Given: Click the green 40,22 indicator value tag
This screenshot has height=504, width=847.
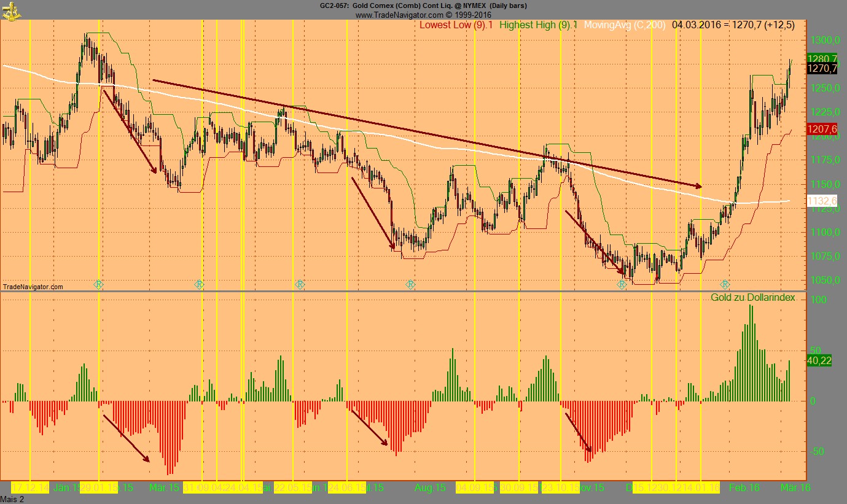Looking at the screenshot, I should 819,361.
